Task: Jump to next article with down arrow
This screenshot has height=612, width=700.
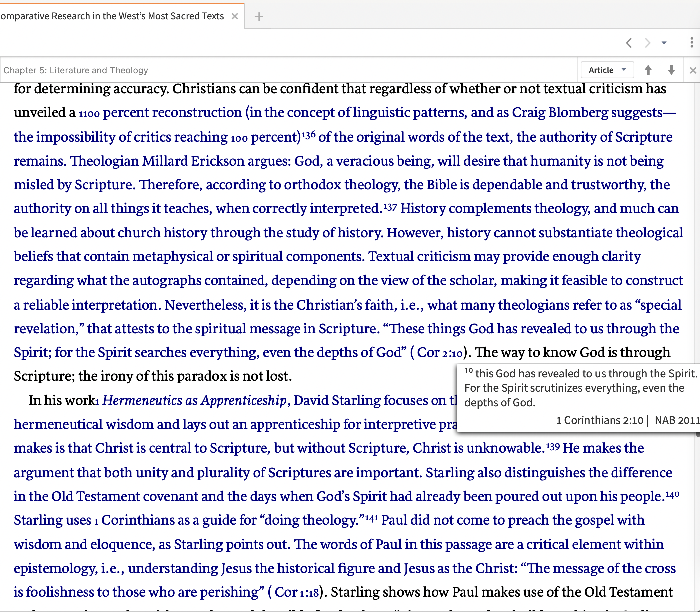Action: (671, 70)
